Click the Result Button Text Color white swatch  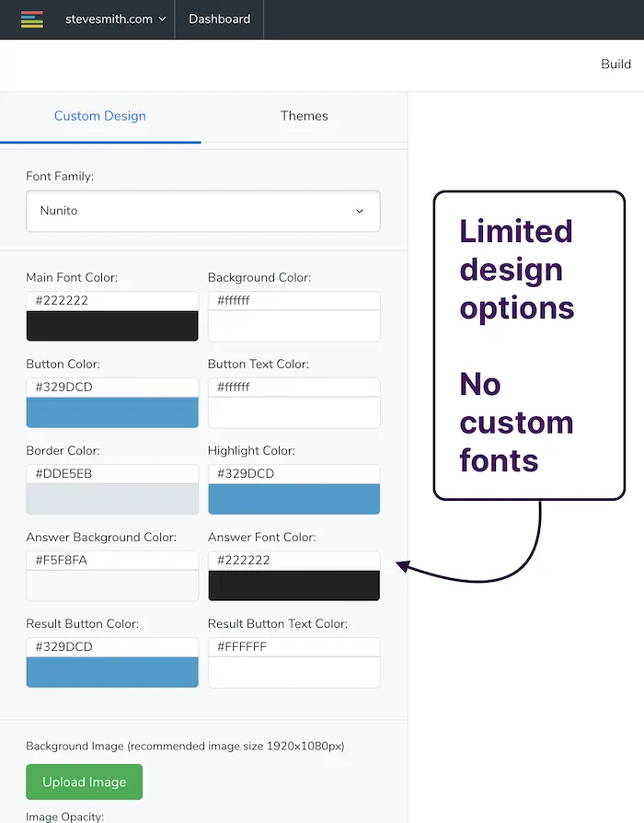pos(293,671)
